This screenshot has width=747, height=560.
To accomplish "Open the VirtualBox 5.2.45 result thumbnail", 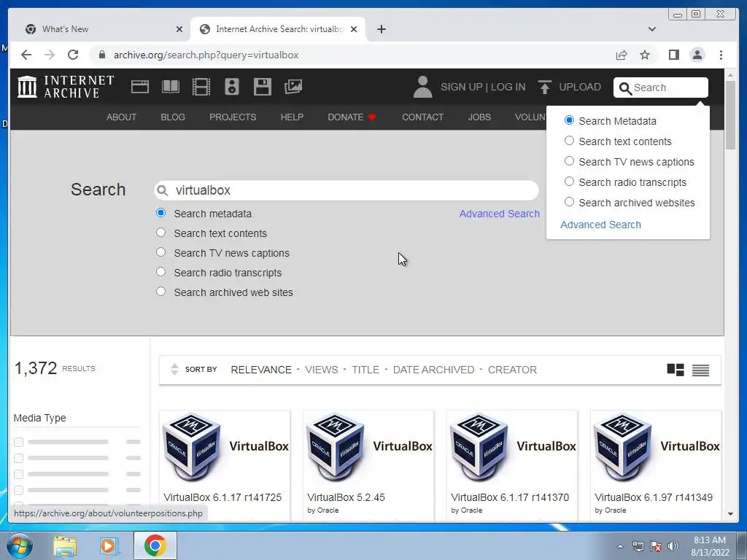I will pyautogui.click(x=368, y=447).
